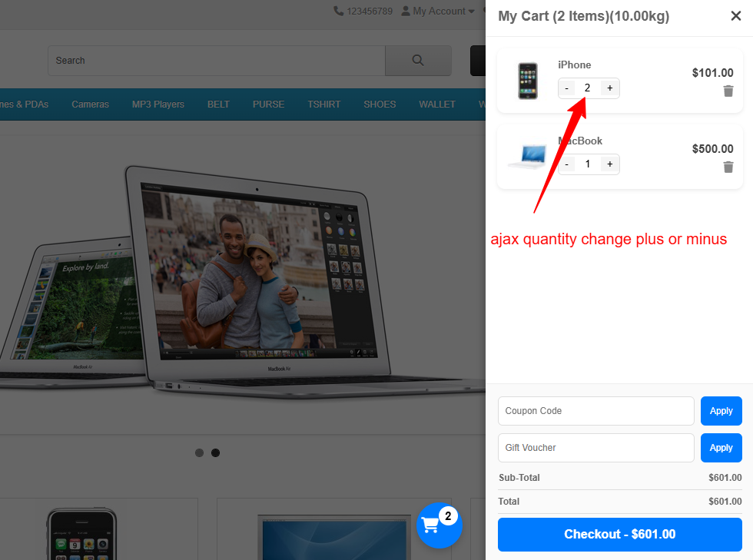Click the Coupon Code input field
753x560 pixels.
(x=595, y=411)
